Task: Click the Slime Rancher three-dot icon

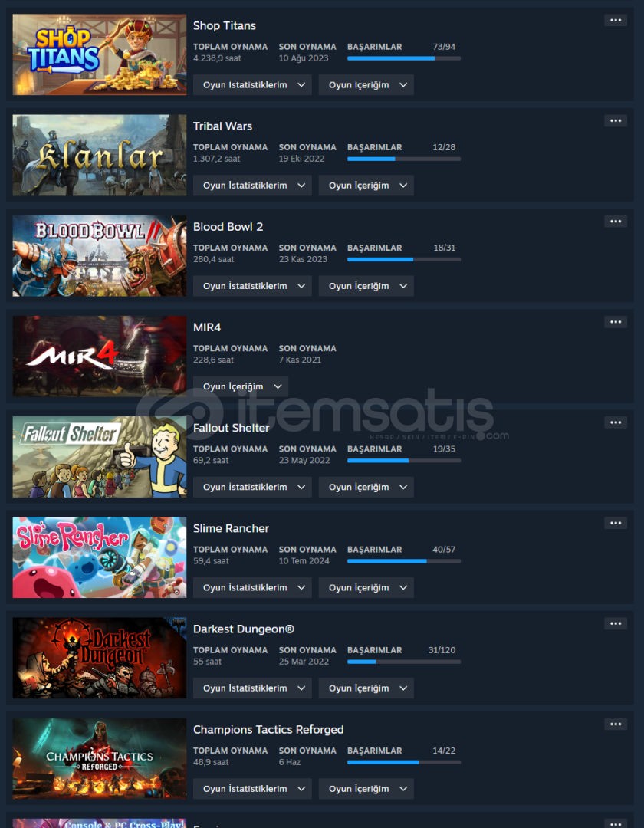Action: (x=616, y=524)
